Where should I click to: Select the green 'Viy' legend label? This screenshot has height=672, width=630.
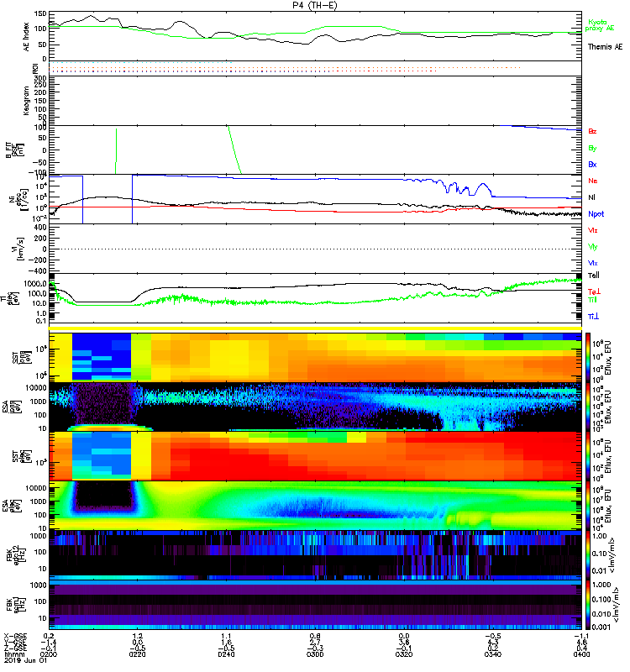[x=593, y=247]
